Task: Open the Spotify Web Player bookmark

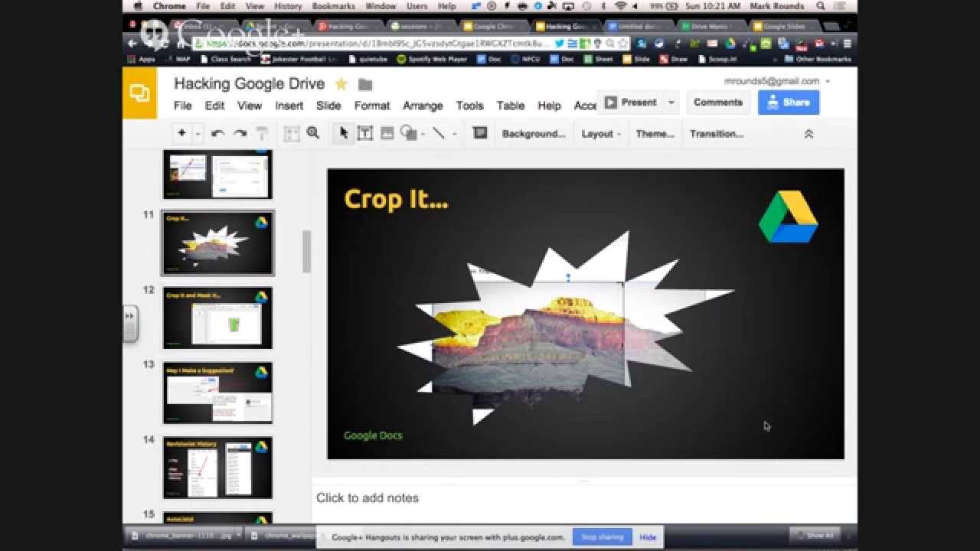Action: point(432,59)
